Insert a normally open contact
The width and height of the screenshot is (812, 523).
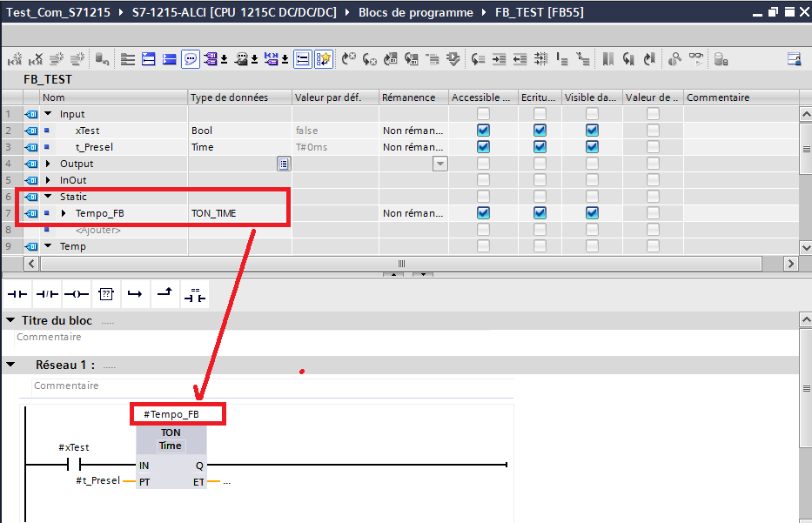tap(17, 295)
